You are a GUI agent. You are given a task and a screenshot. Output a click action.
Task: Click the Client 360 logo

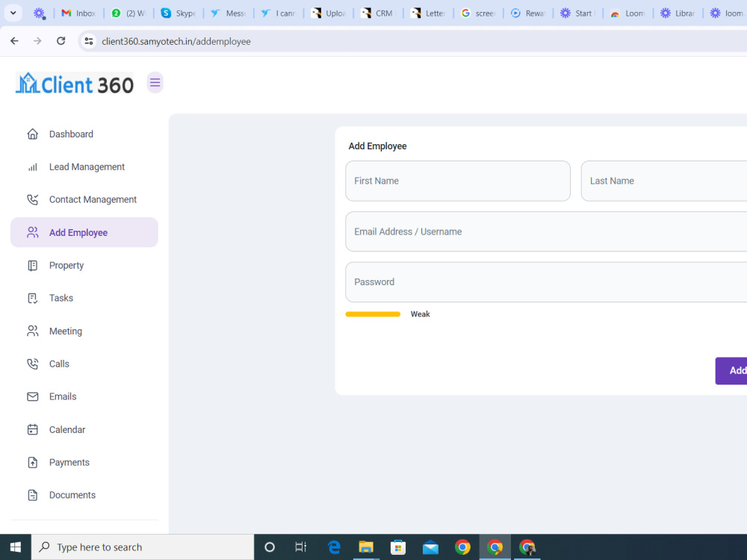(x=75, y=84)
